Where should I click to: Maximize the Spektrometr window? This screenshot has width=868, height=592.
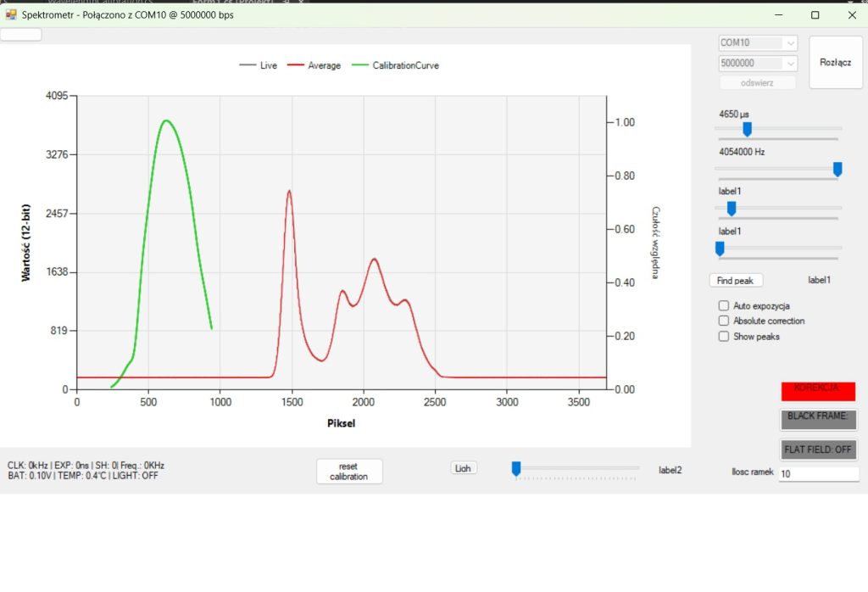click(815, 14)
